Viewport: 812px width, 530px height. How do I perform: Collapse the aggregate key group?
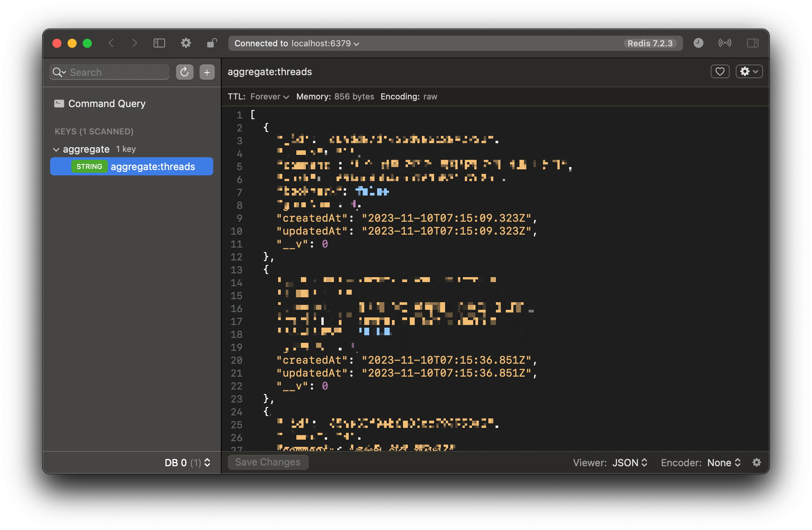pyautogui.click(x=56, y=150)
